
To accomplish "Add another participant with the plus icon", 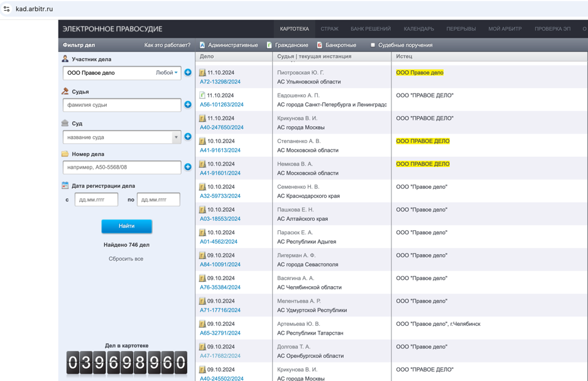I will tap(188, 72).
